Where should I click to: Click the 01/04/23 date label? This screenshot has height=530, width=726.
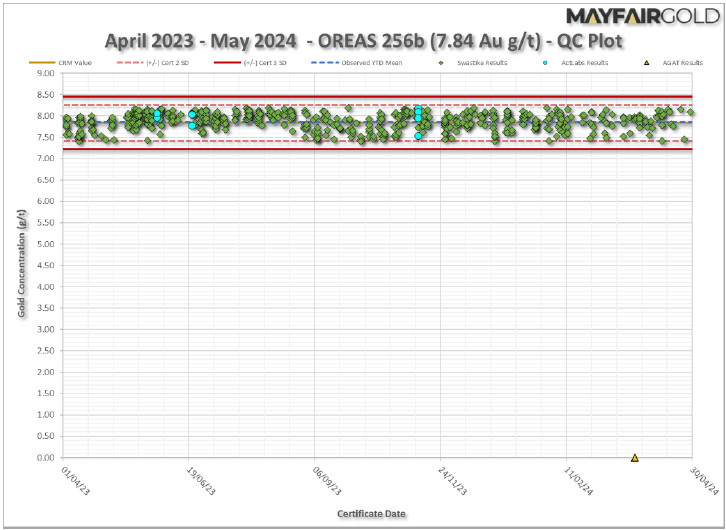[76, 480]
